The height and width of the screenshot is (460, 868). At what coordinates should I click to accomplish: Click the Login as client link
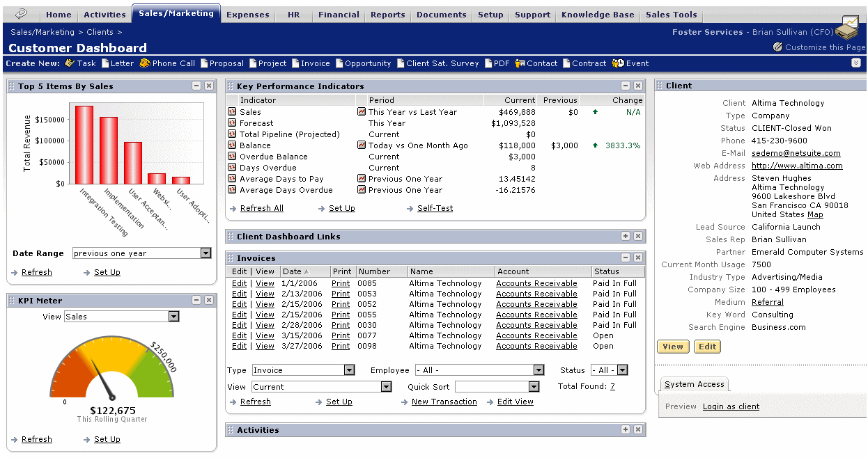pos(731,406)
